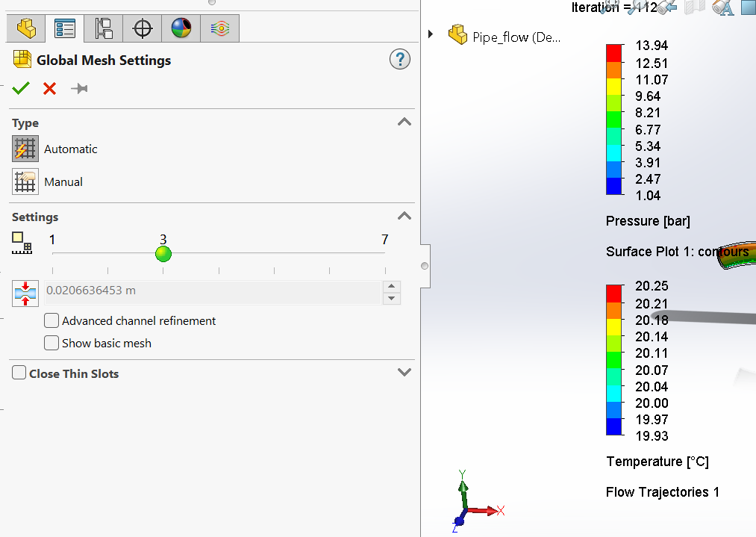
Task: Set mesh level slider to 7
Action: 385,253
